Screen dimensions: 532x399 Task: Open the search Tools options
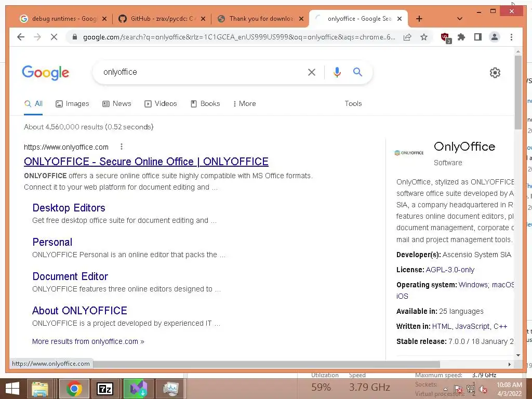(x=353, y=103)
